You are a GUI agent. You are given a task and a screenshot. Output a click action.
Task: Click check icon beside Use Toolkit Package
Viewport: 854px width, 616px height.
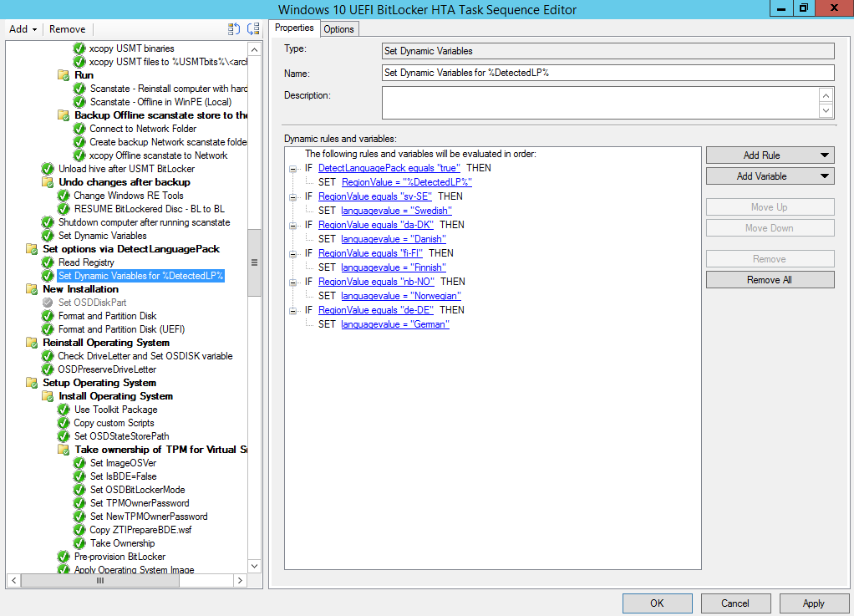64,410
